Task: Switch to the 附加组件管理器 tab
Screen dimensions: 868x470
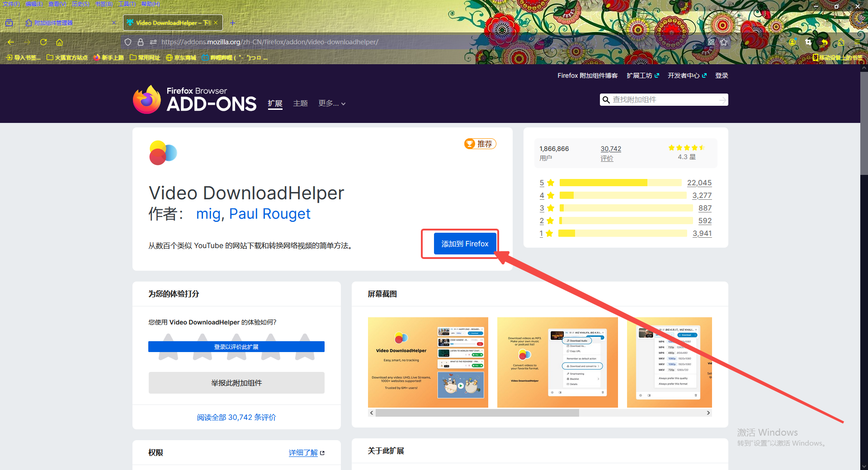Action: [x=68, y=23]
